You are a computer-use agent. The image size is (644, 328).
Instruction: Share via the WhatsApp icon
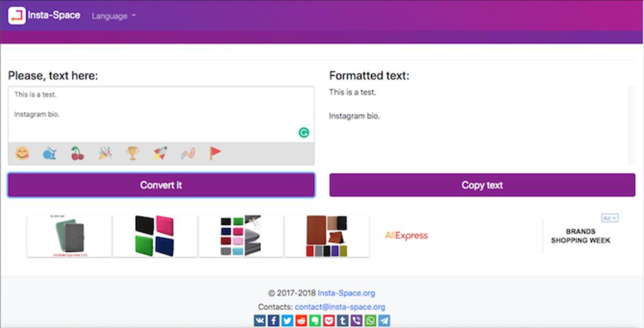(x=370, y=321)
